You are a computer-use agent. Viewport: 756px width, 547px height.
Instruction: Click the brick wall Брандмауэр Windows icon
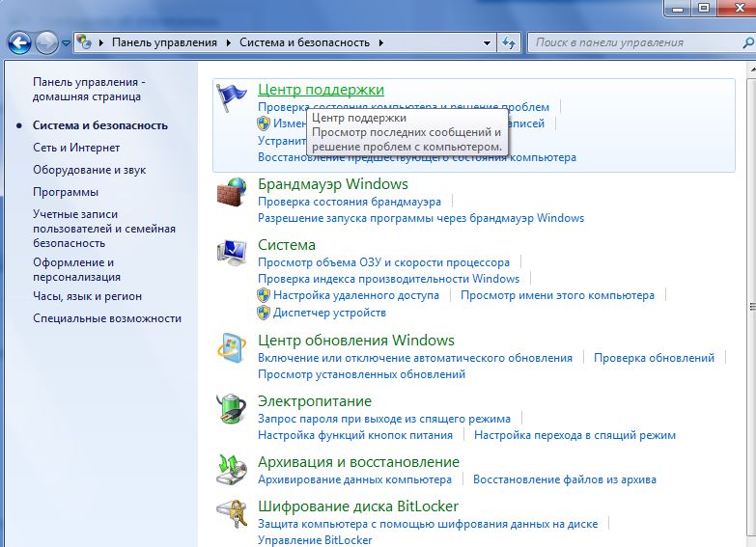232,192
